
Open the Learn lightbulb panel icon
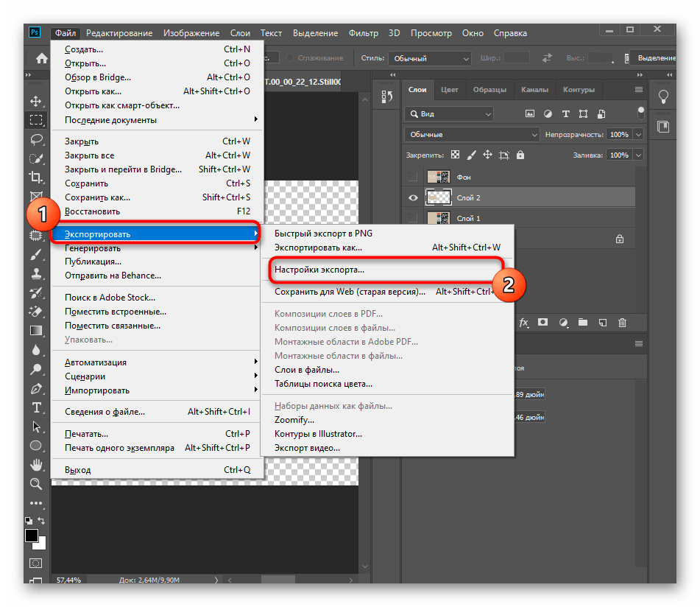click(663, 97)
